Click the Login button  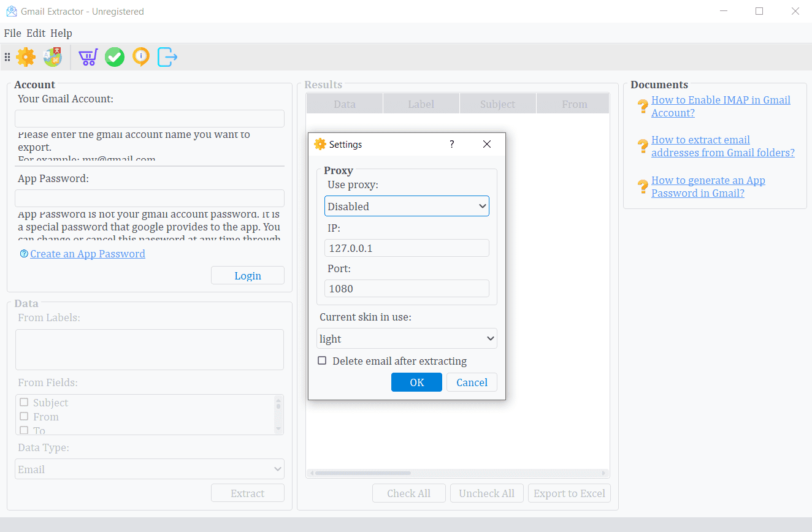pos(248,275)
